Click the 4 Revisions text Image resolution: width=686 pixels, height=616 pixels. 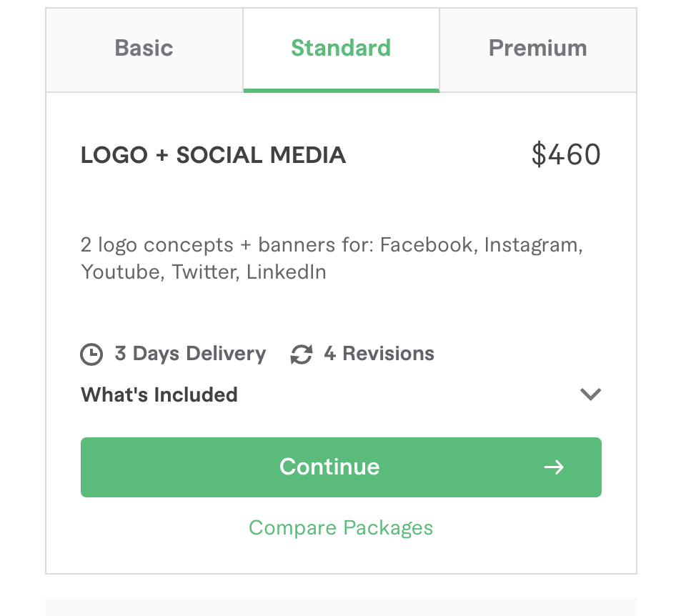point(379,354)
